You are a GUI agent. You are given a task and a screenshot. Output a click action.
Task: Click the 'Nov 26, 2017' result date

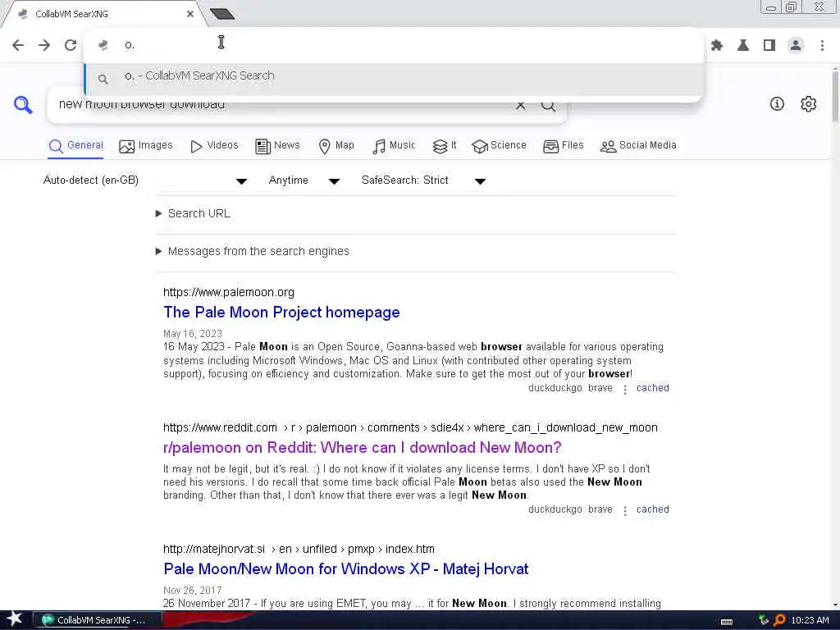[193, 591]
